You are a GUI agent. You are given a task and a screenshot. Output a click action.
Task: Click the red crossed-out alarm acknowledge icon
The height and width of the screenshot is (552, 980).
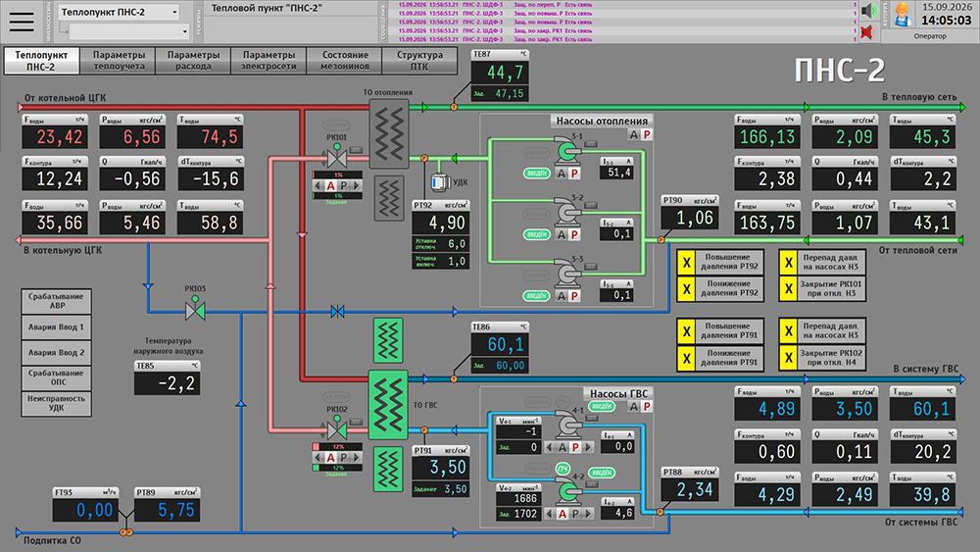[x=867, y=32]
